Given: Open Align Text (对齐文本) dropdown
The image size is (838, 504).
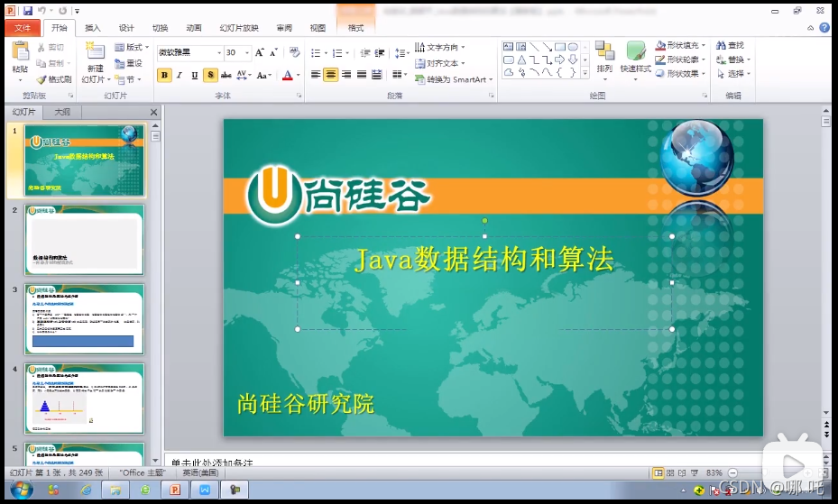Looking at the screenshot, I should click(439, 63).
